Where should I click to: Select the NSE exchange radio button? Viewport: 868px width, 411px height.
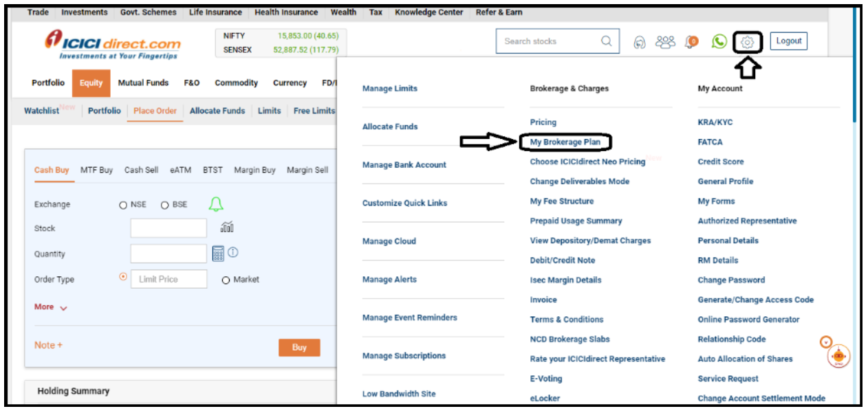coord(123,205)
